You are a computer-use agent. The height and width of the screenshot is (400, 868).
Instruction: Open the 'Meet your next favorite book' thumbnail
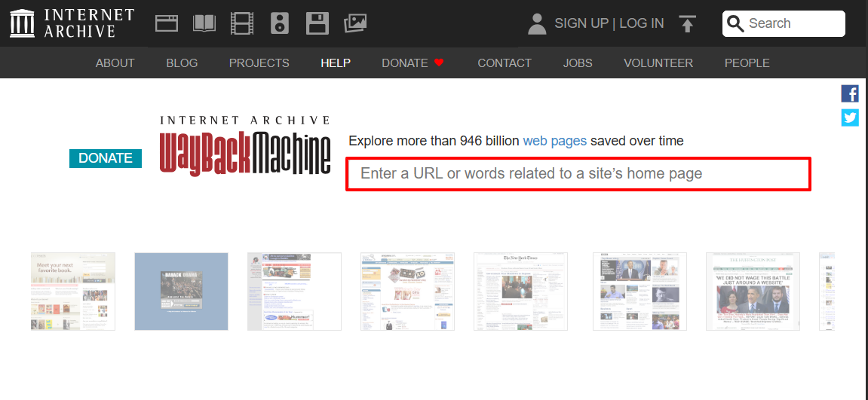coord(73,292)
